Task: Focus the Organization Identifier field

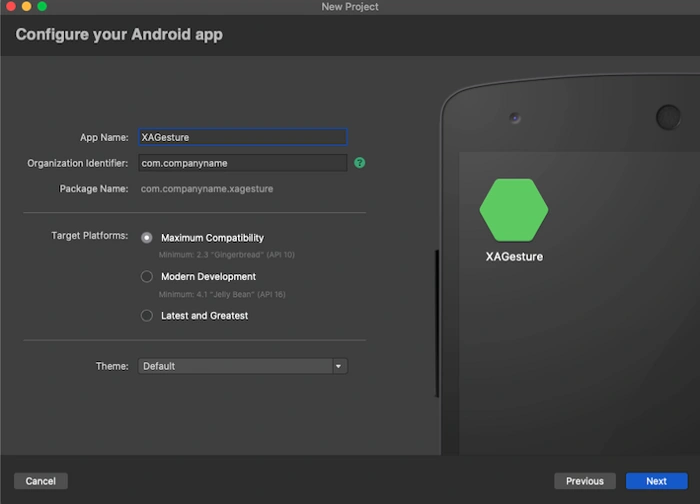Action: (243, 163)
